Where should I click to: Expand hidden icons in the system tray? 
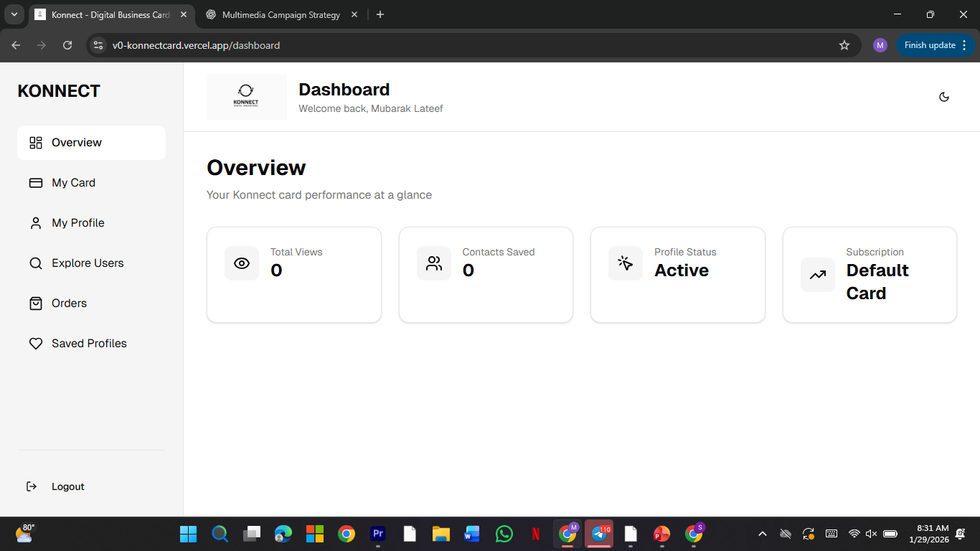(x=762, y=534)
